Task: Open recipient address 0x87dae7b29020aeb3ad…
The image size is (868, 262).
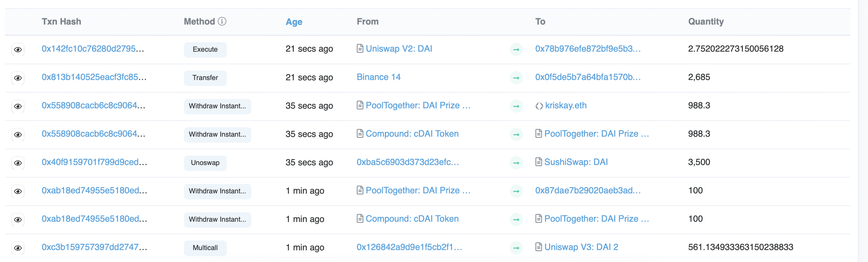Action: [588, 190]
